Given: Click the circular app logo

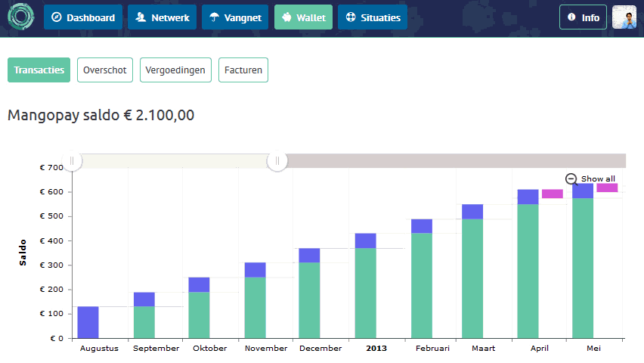Looking at the screenshot, I should [x=21, y=17].
